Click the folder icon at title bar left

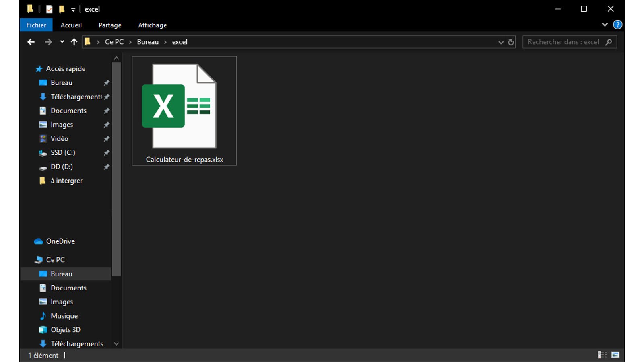click(x=30, y=9)
